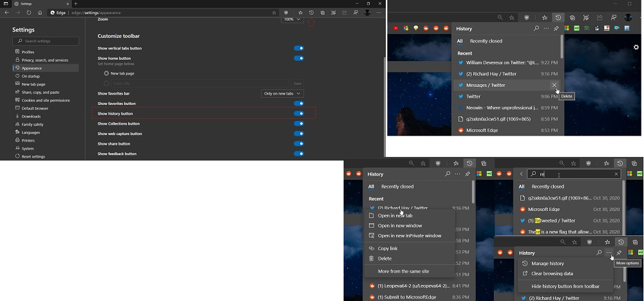Viewport: 644px width, 301px height.
Task: Select the New tab page radio option
Action: point(106,73)
